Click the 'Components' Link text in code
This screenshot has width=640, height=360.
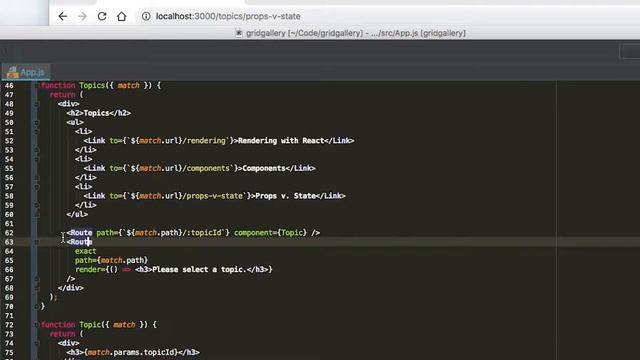coord(264,168)
